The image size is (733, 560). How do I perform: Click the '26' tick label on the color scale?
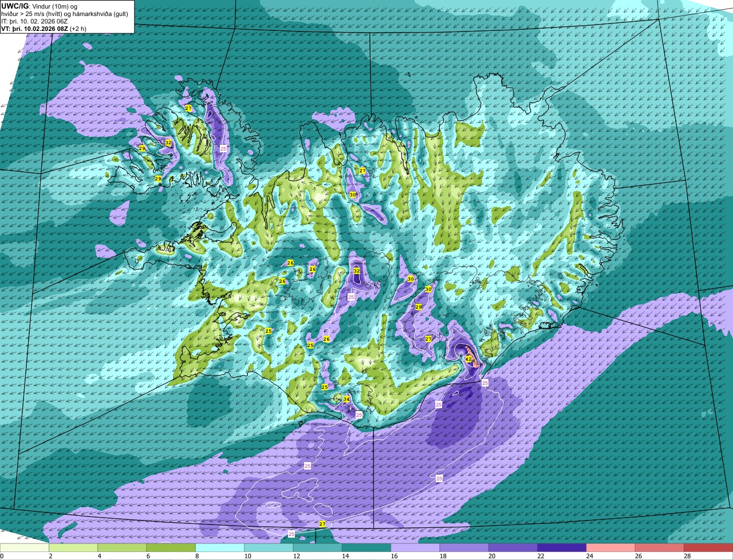[x=638, y=556]
